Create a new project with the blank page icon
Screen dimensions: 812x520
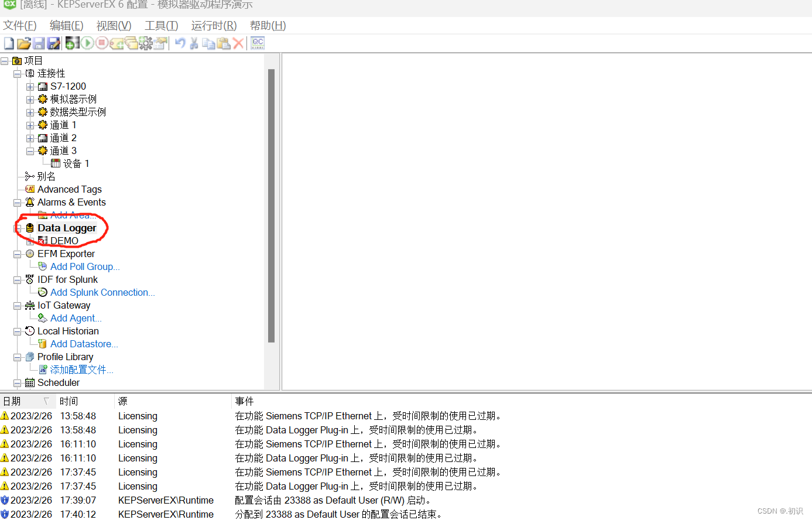click(x=9, y=43)
